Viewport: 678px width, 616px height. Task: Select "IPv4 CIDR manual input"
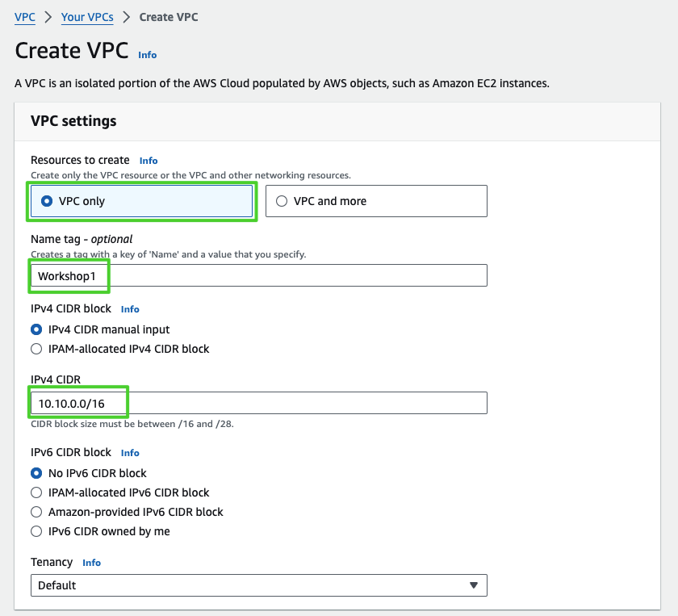coord(36,329)
